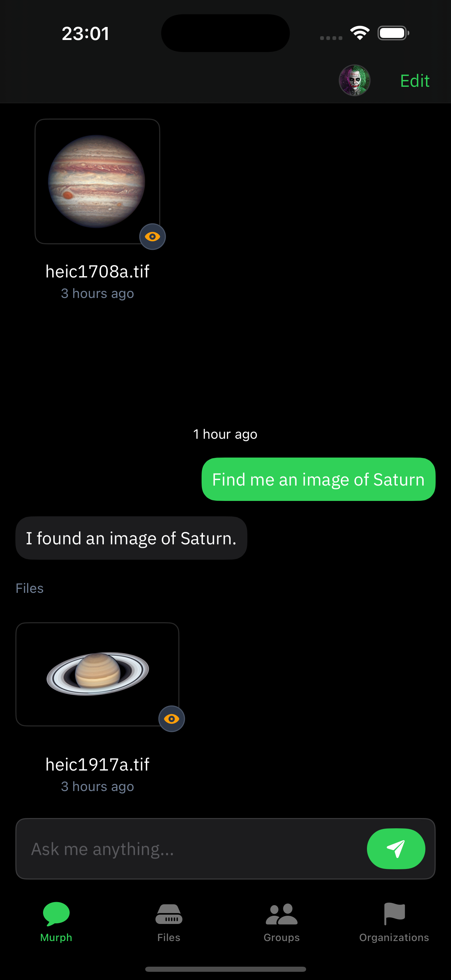Open the Organizations flag icon
This screenshot has height=980, width=451.
pos(394,914)
